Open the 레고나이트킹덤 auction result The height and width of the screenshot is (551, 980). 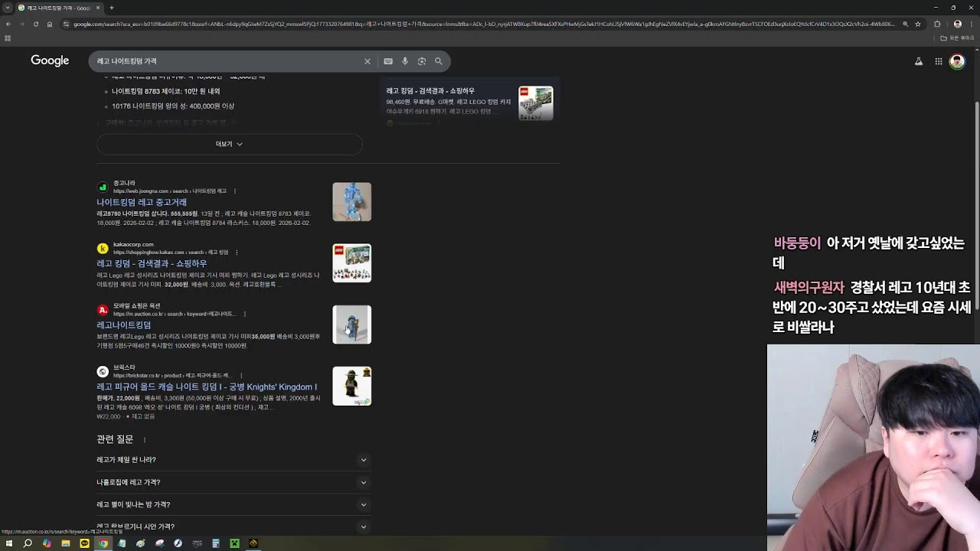123,325
